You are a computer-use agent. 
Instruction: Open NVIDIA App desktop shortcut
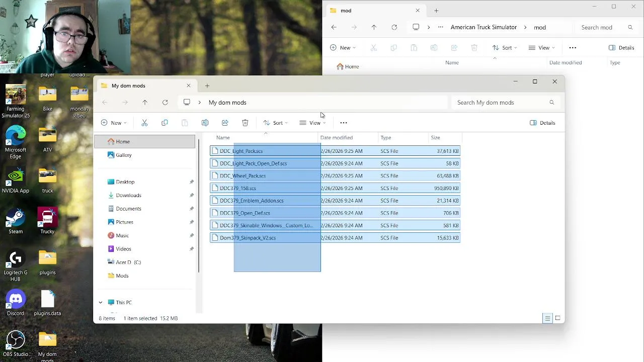(16, 180)
